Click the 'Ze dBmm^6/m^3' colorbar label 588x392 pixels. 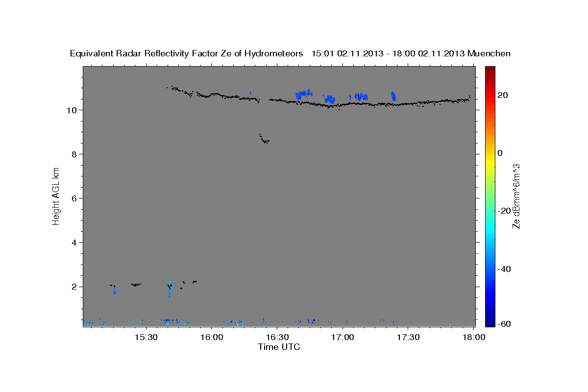[516, 196]
